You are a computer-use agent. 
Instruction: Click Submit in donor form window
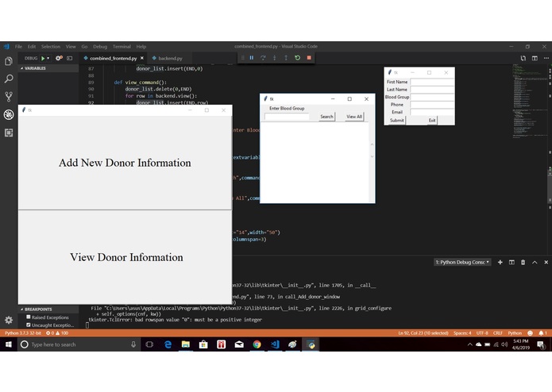coord(397,121)
